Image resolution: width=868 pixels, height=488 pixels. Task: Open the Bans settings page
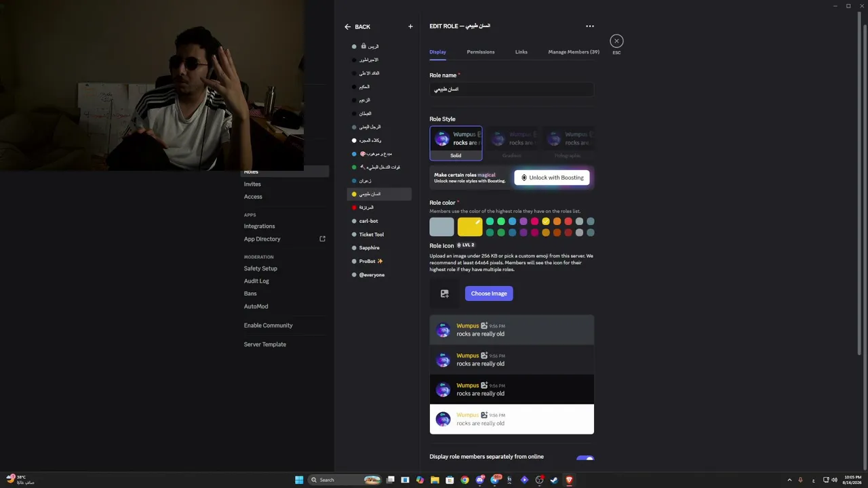[250, 293]
